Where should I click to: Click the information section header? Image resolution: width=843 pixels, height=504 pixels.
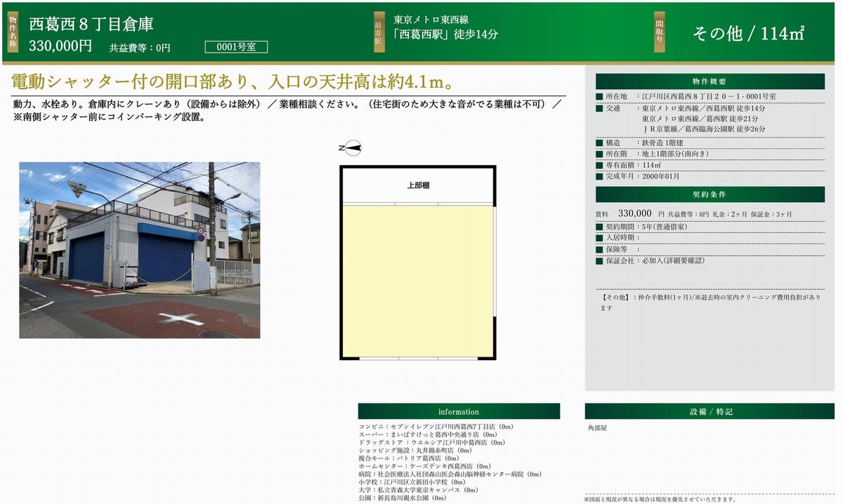coord(458,411)
